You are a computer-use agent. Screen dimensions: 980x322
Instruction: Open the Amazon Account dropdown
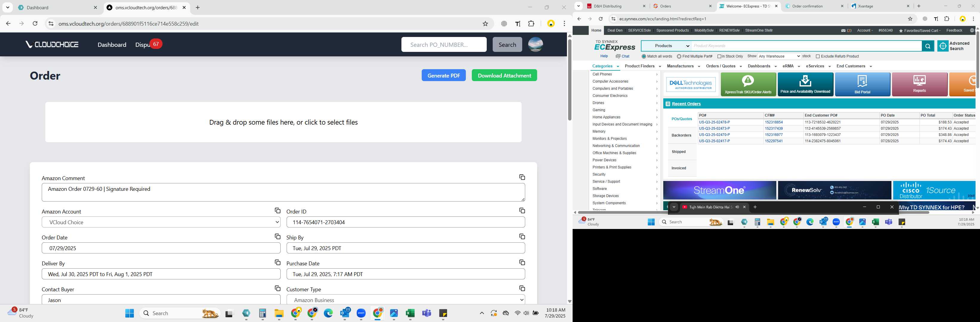pos(161,222)
